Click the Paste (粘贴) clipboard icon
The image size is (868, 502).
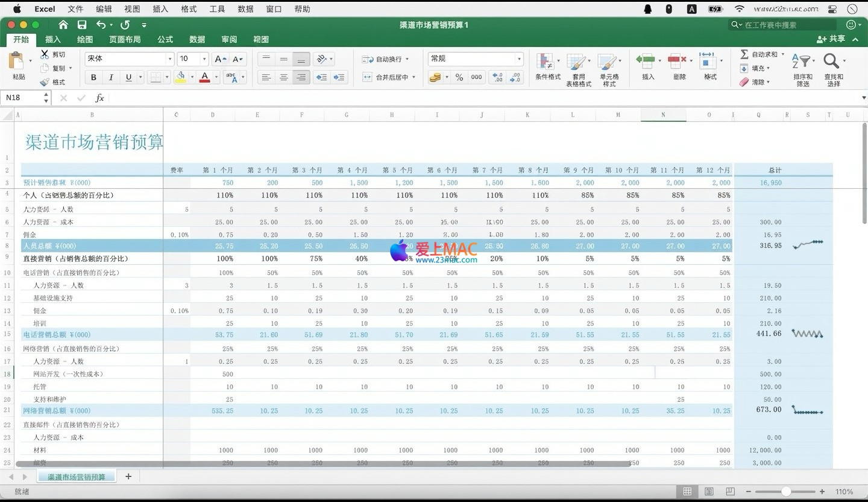pyautogui.click(x=16, y=61)
